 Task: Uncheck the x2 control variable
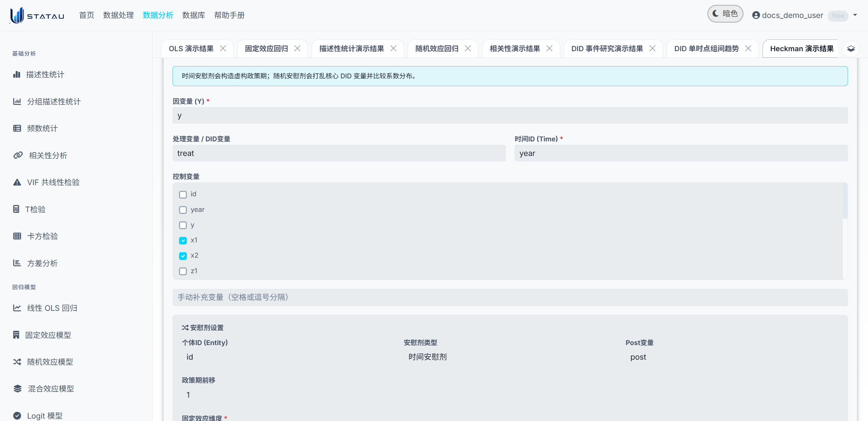tap(183, 256)
